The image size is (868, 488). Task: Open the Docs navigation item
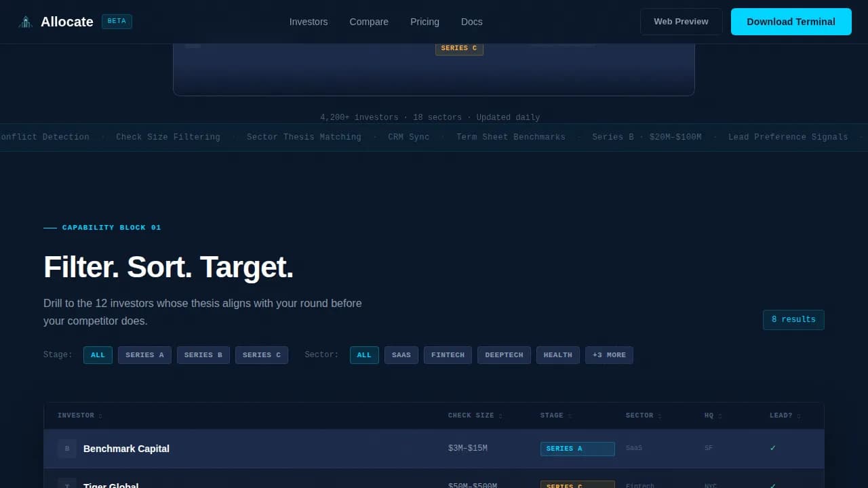[471, 22]
